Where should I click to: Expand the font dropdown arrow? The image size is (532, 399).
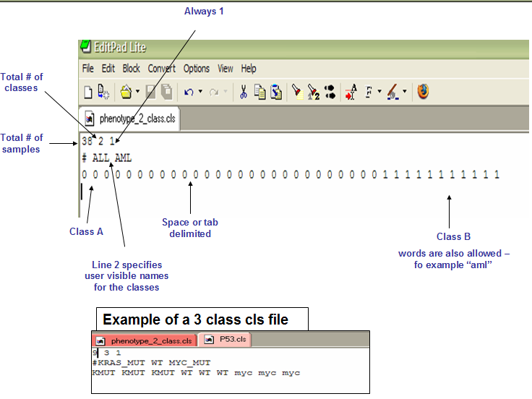tap(379, 91)
